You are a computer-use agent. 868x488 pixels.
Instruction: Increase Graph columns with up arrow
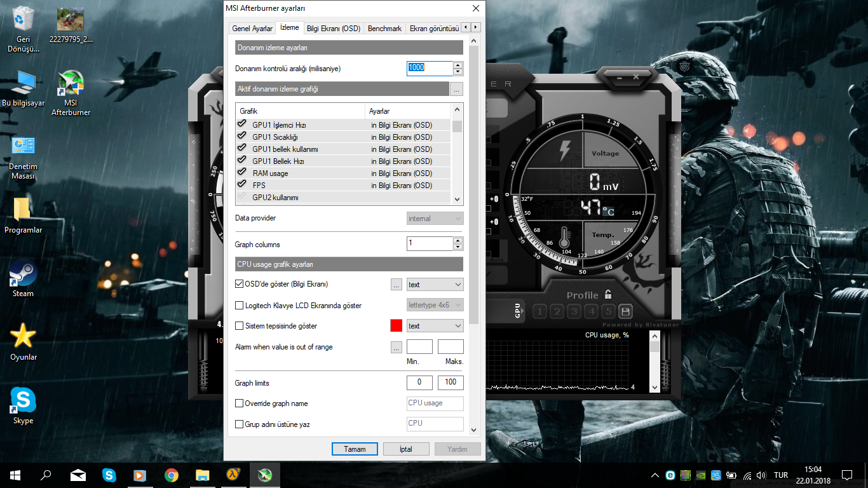click(x=458, y=240)
